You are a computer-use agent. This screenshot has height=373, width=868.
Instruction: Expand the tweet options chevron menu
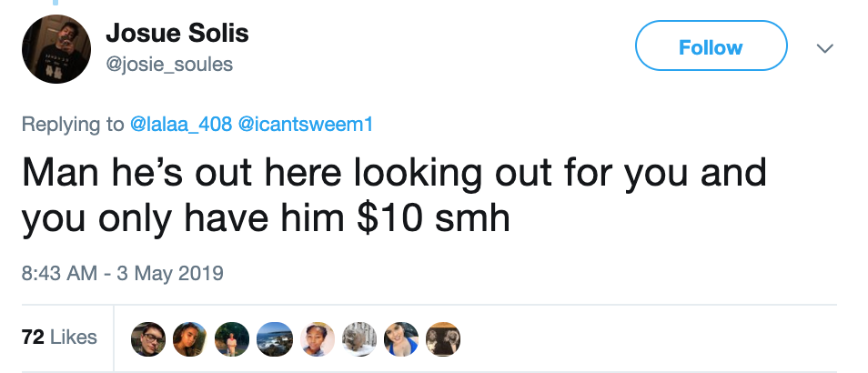click(825, 48)
